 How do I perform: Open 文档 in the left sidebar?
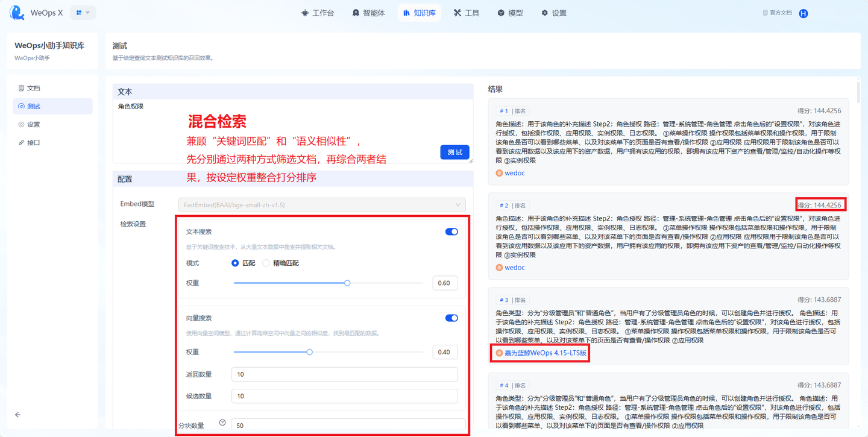[x=52, y=88]
